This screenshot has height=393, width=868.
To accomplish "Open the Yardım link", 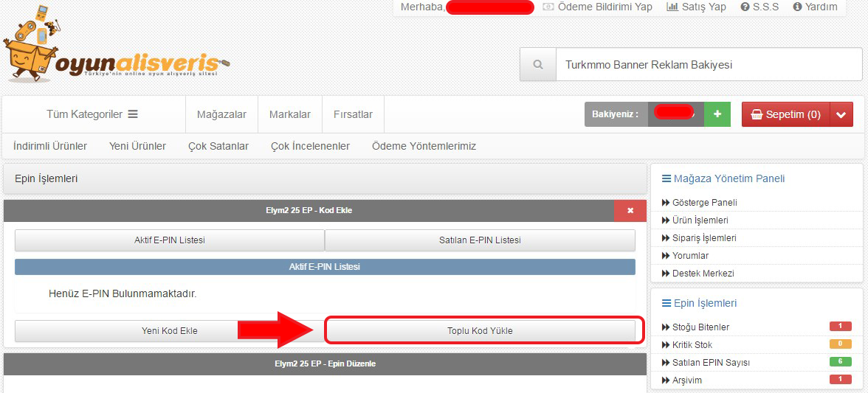I will [x=815, y=7].
